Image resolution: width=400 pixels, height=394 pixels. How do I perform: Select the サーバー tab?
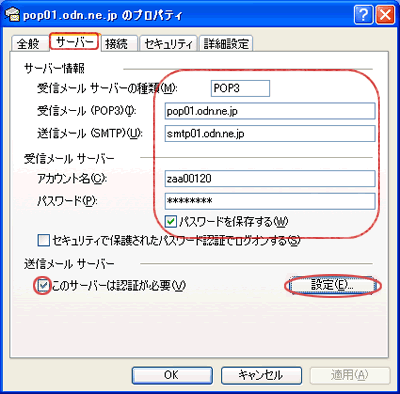point(74,42)
